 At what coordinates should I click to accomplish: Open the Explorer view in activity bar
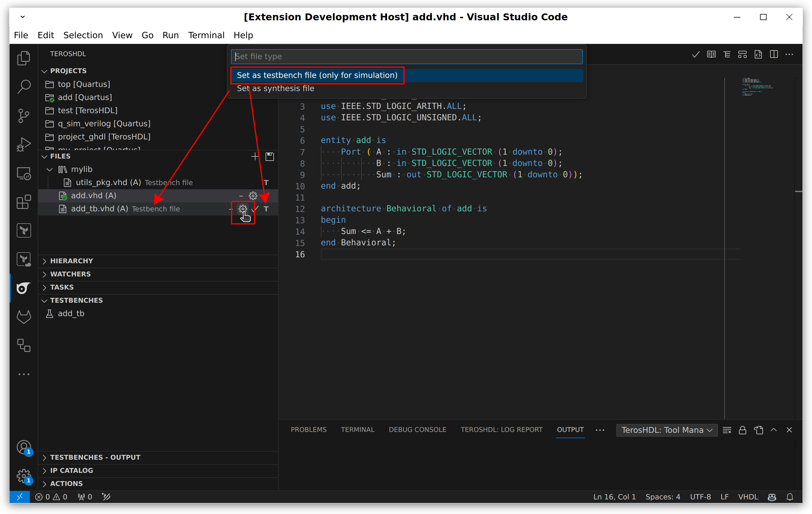[24, 58]
